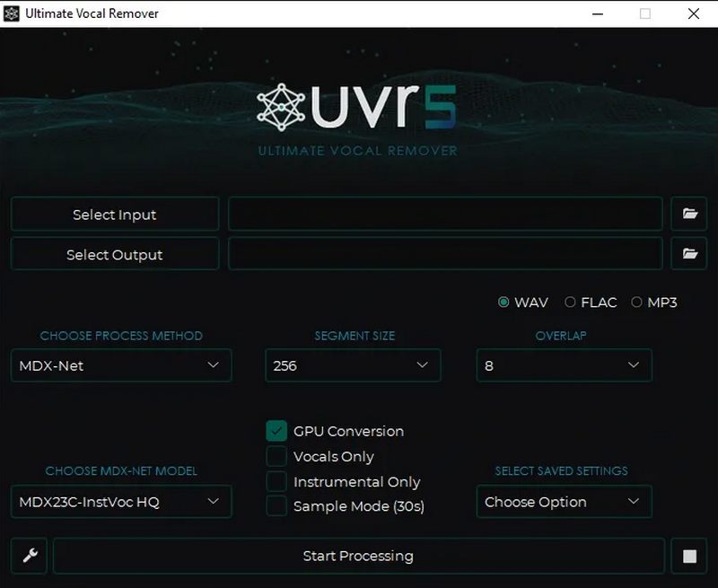Open the output folder browse icon

click(689, 254)
